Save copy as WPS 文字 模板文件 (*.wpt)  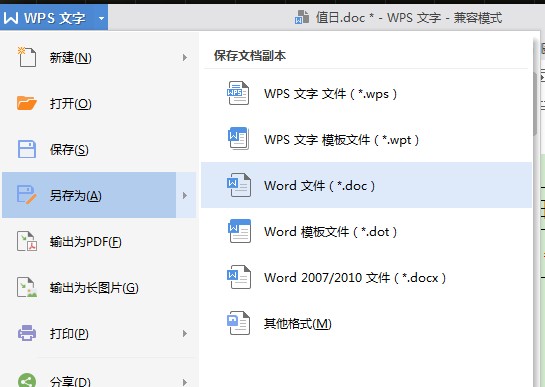point(366,139)
